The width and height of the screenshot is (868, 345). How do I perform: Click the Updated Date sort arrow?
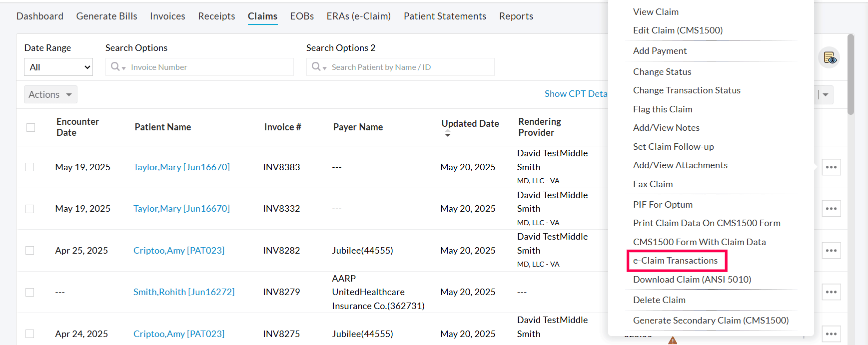tap(447, 135)
